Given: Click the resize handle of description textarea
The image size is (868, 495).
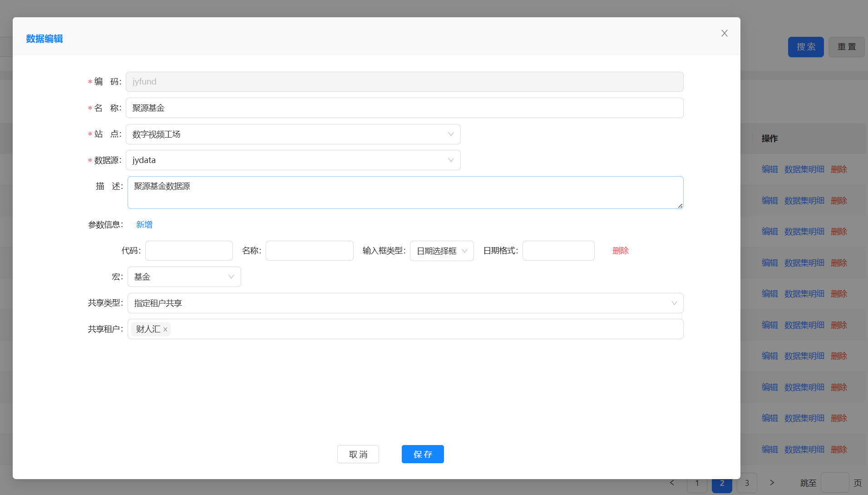Looking at the screenshot, I should pyautogui.click(x=680, y=206).
